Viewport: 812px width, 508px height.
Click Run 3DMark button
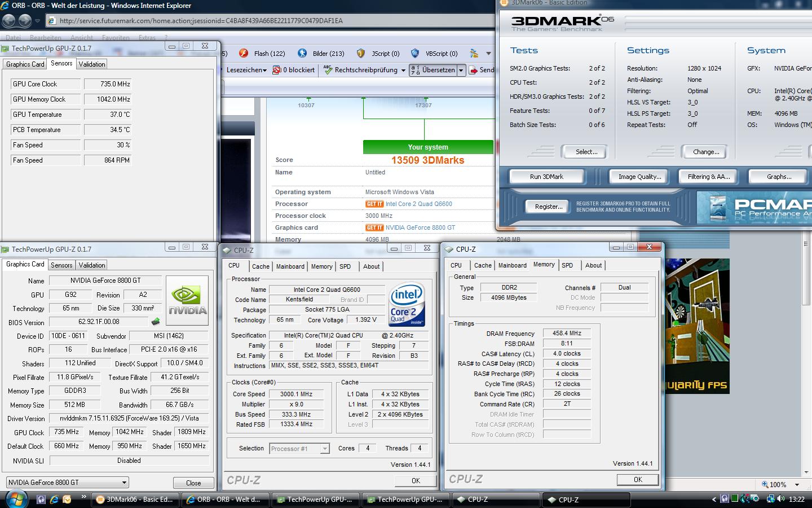click(x=546, y=177)
